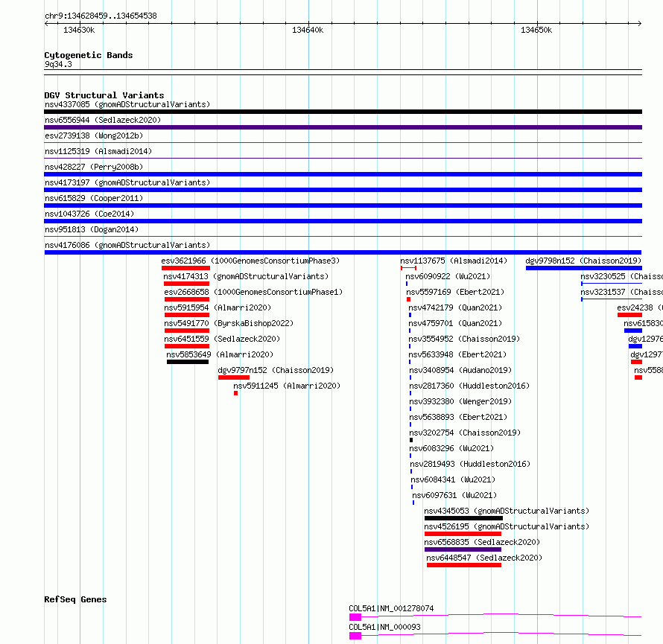Click esv24238 variant label
This screenshot has height=644, width=663.
(640, 307)
